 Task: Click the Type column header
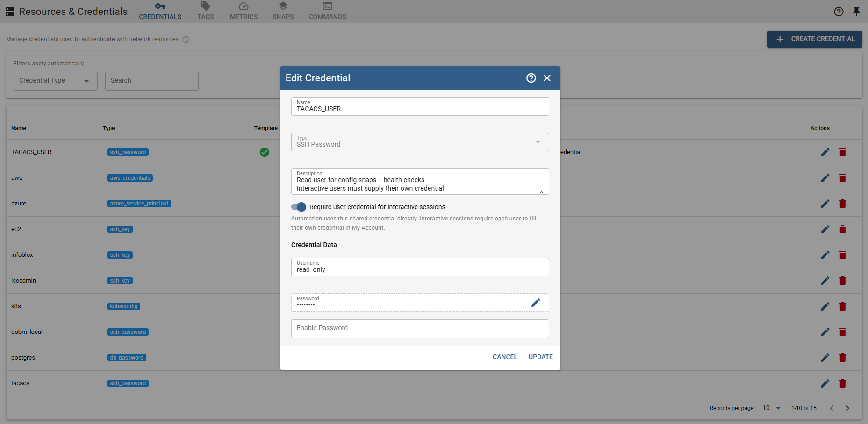[108, 128]
